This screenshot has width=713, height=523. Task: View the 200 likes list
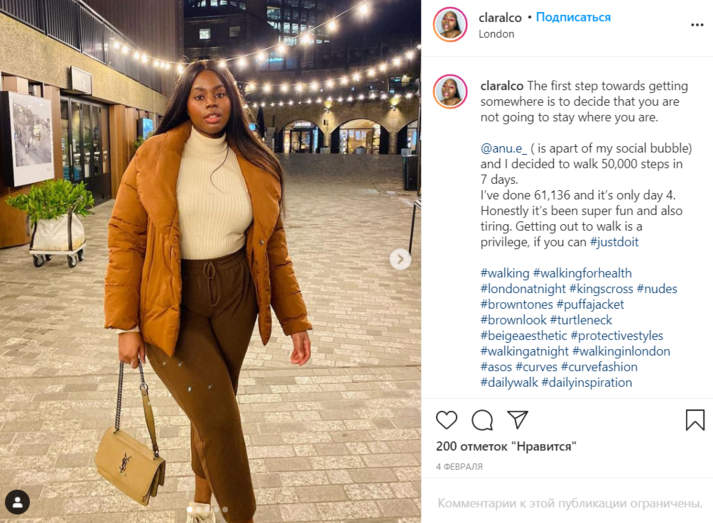(506, 446)
